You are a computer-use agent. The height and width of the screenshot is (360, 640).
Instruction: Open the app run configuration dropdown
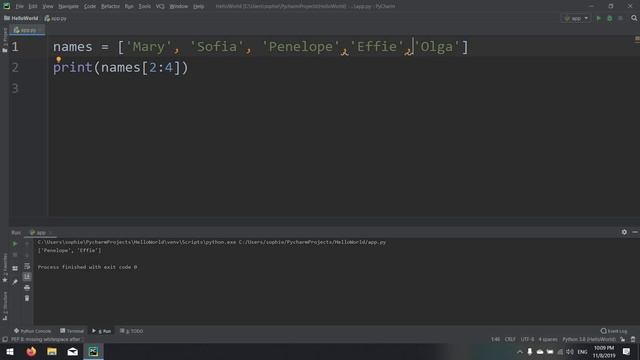pyautogui.click(x=576, y=18)
